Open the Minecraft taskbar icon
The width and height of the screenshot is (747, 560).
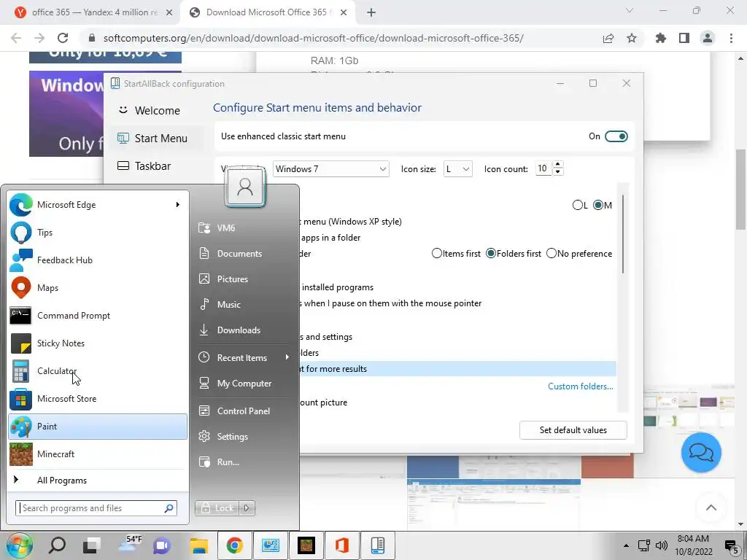(306, 545)
